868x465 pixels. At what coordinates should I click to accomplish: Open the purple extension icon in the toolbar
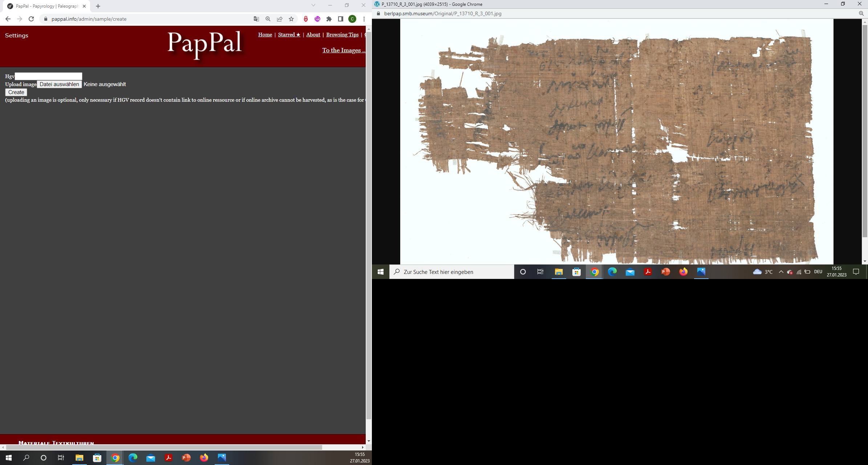tap(317, 19)
